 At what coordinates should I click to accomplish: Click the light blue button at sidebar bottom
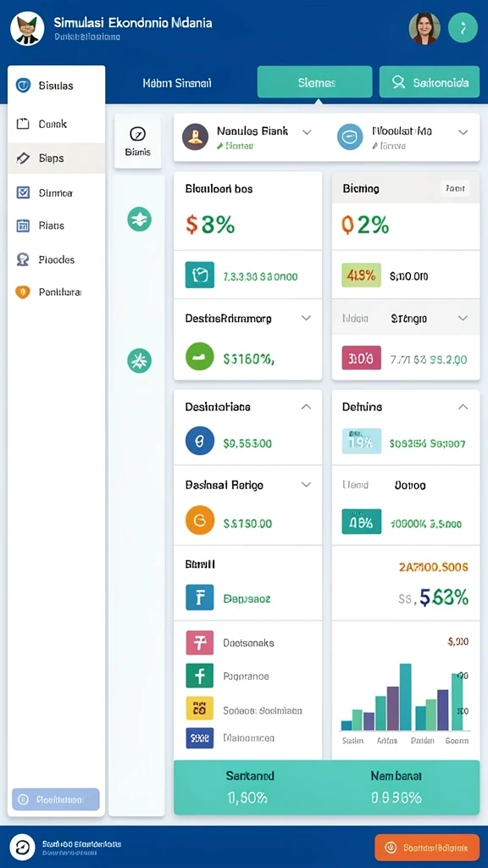[x=56, y=799]
